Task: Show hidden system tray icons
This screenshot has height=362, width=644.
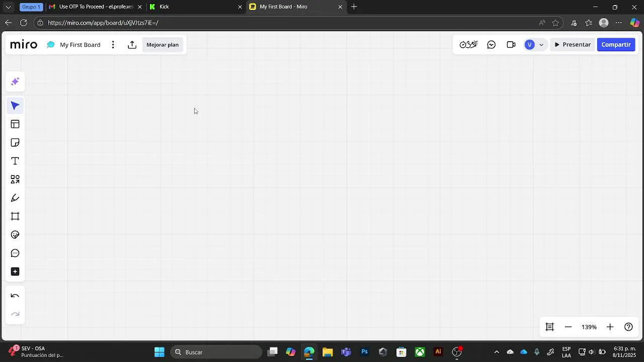Action: click(x=497, y=352)
